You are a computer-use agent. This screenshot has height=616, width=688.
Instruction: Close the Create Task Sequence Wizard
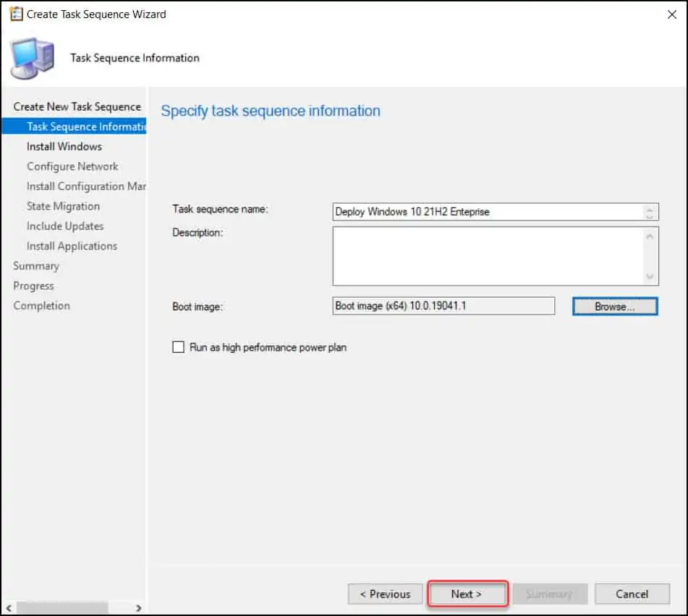coord(672,14)
